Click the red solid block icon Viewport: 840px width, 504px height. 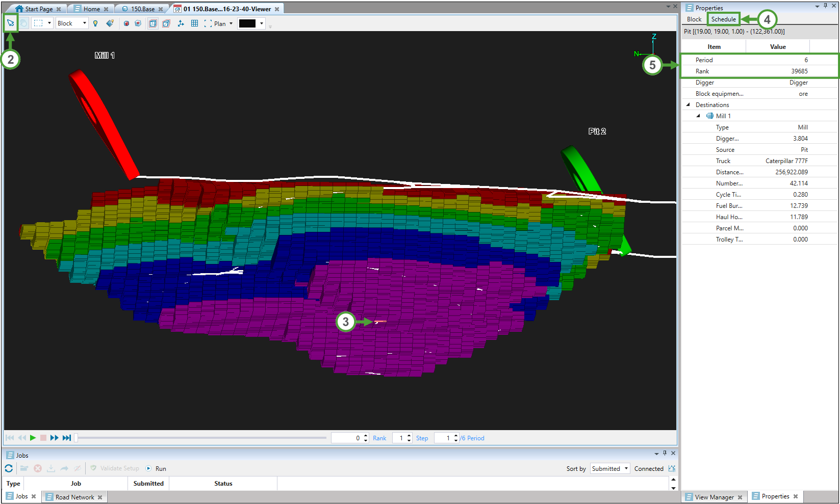(126, 23)
